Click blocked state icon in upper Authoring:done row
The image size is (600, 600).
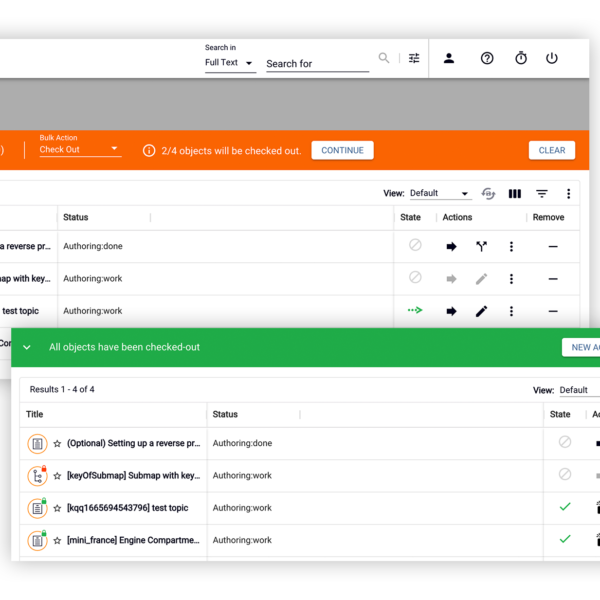tap(415, 245)
